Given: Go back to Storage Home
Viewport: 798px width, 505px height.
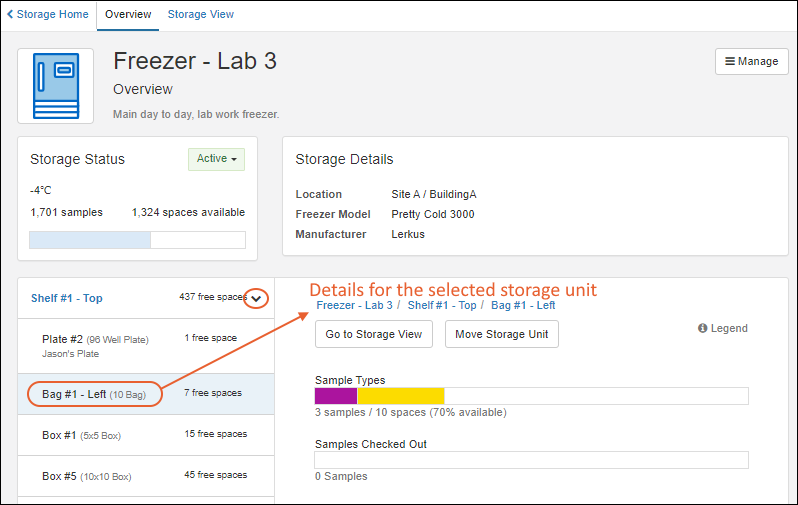Looking at the screenshot, I should (x=47, y=14).
